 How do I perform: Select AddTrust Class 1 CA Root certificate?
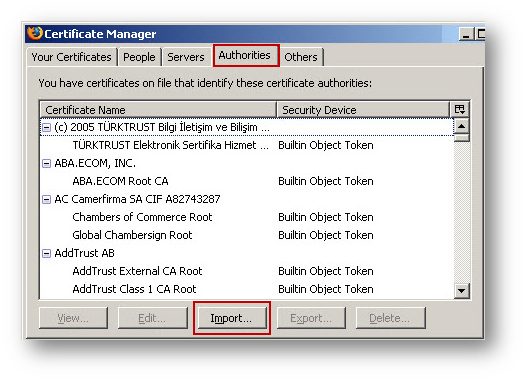pyautogui.click(x=134, y=289)
